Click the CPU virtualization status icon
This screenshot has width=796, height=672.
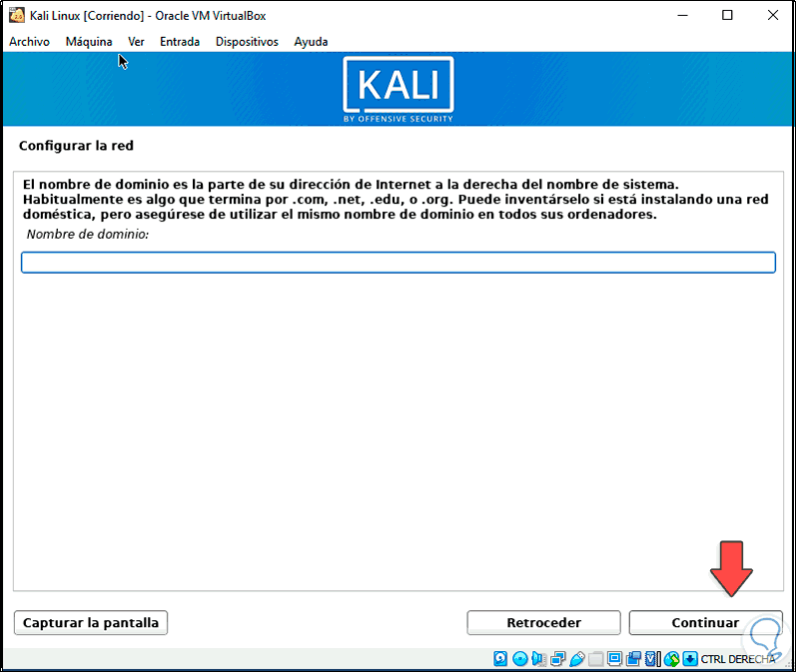pyautogui.click(x=653, y=659)
